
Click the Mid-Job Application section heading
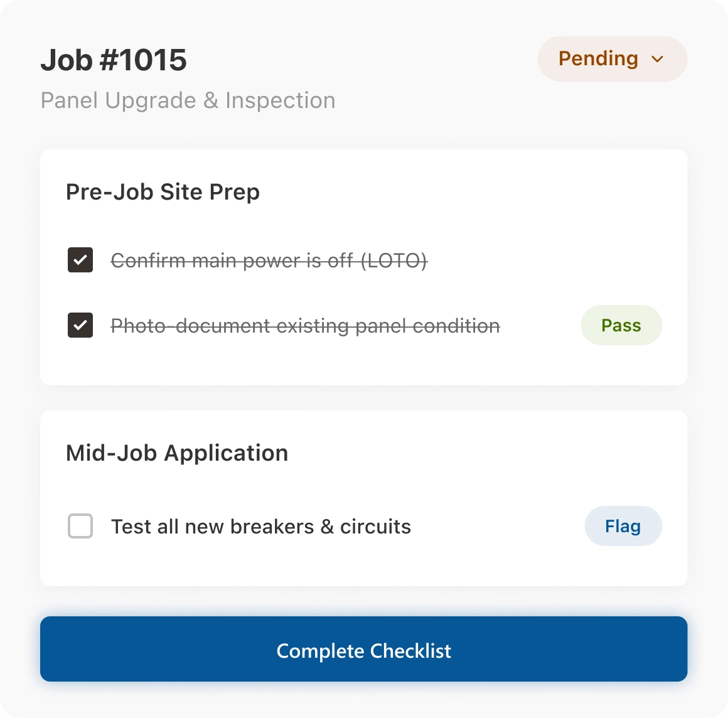pyautogui.click(x=177, y=453)
